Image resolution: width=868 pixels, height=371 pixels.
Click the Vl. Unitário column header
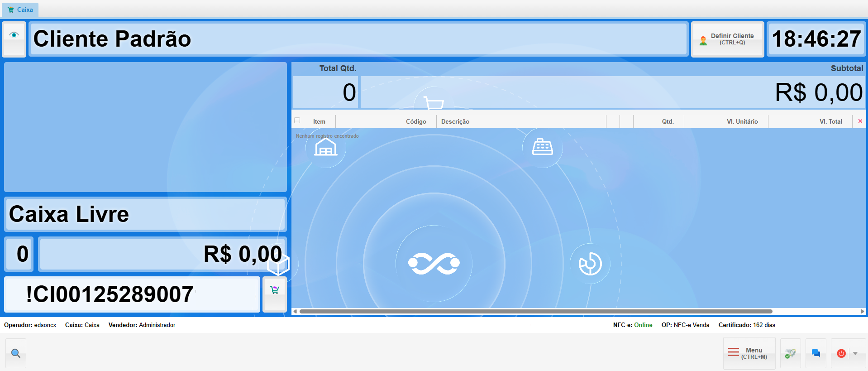pyautogui.click(x=742, y=121)
